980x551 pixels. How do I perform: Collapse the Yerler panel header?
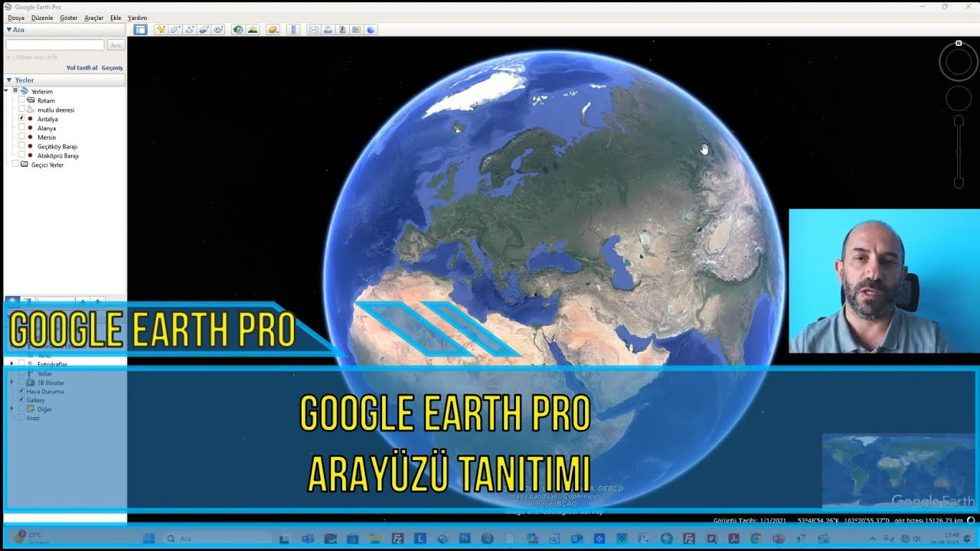pyautogui.click(x=9, y=80)
